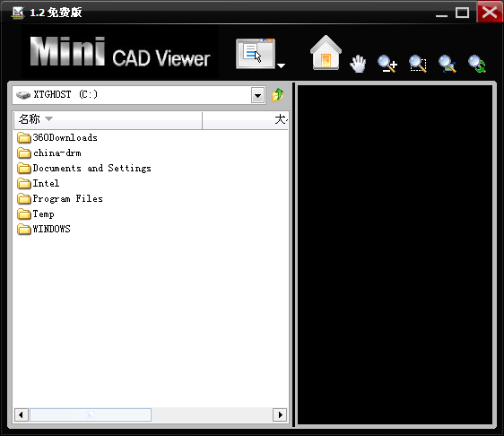Click the horizontal scrollbar left arrow
This screenshot has height=436, width=504.
coord(22,414)
